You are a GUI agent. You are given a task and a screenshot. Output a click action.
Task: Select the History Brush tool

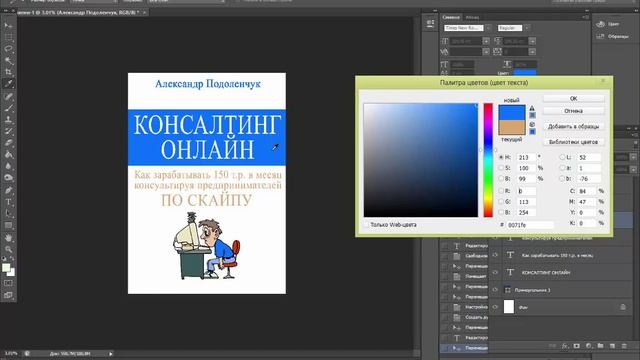pos(8,131)
